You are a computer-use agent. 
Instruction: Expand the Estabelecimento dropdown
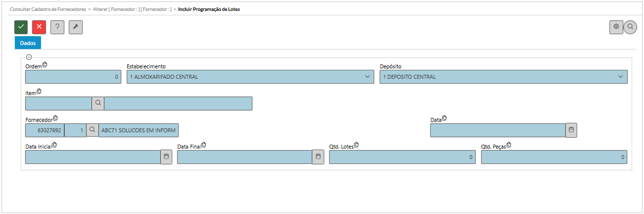point(367,77)
